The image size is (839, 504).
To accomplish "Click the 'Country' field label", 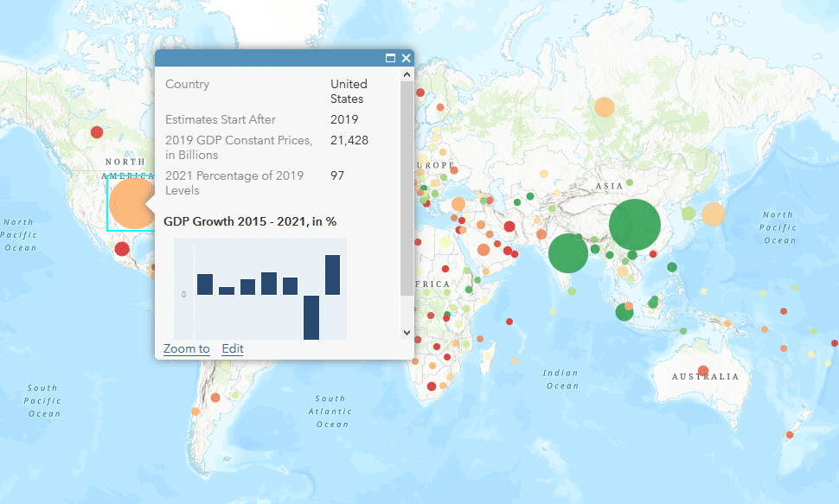I will (188, 84).
